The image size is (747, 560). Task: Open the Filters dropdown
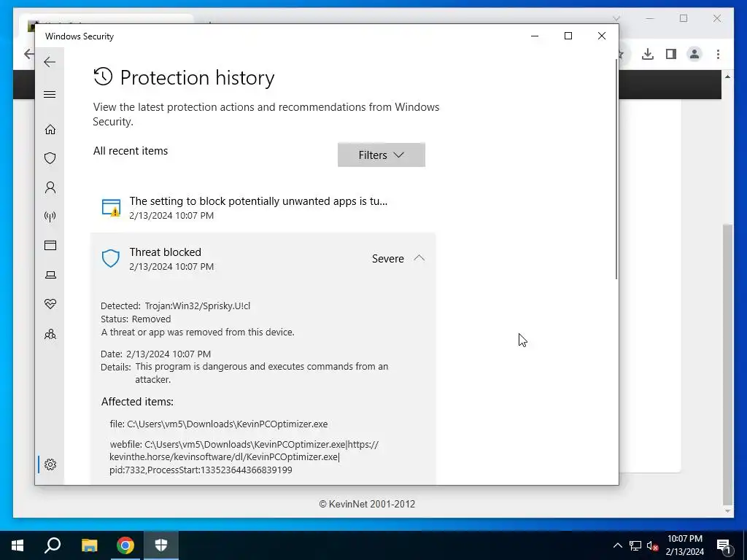(x=381, y=155)
